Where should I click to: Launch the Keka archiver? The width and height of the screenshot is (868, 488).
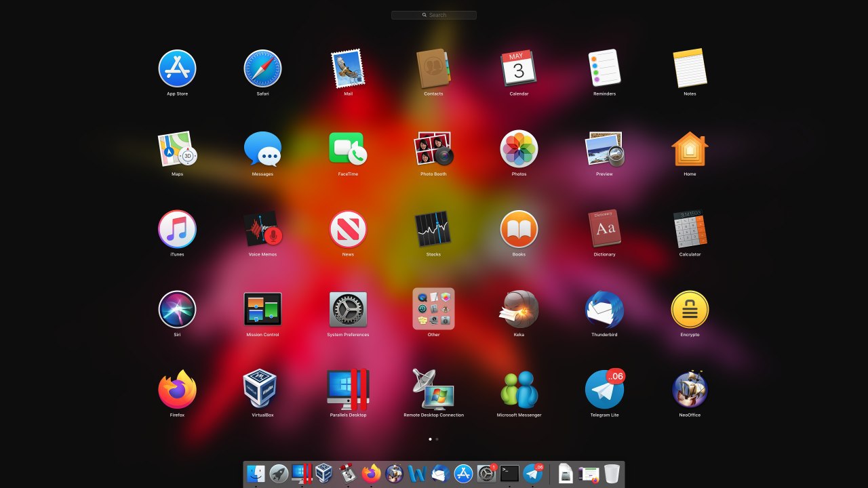(519, 309)
